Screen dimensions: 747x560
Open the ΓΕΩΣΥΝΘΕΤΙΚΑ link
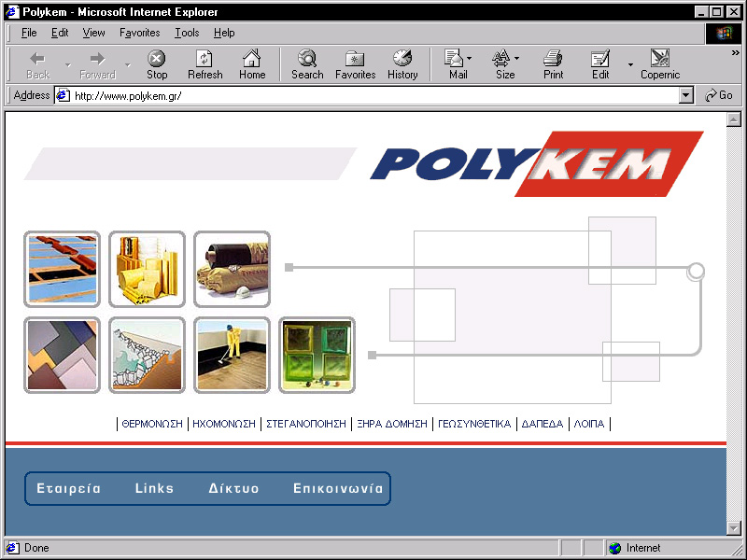click(x=474, y=424)
